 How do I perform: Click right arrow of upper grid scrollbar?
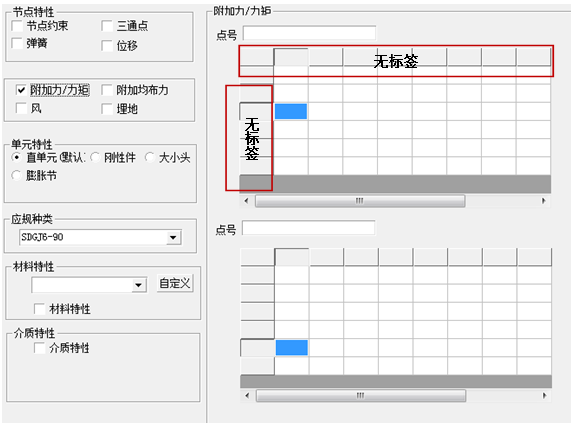coord(544,201)
